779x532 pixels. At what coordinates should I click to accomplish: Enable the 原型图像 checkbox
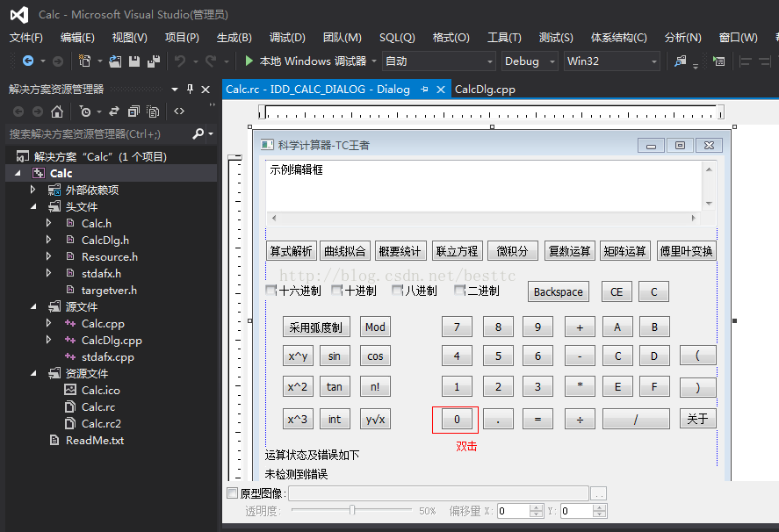pos(232,492)
